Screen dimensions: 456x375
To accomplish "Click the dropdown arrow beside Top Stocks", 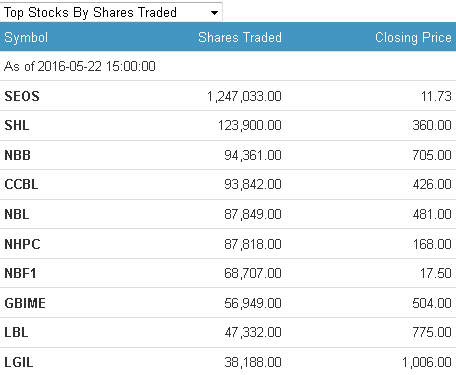I will tap(214, 13).
